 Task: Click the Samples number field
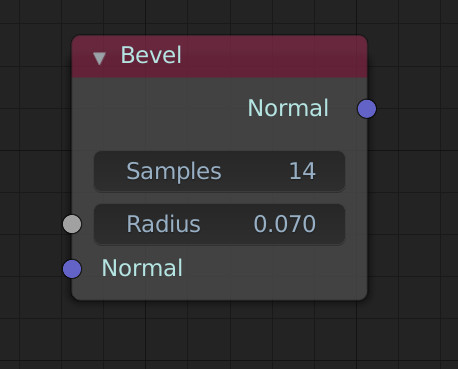tap(219, 171)
